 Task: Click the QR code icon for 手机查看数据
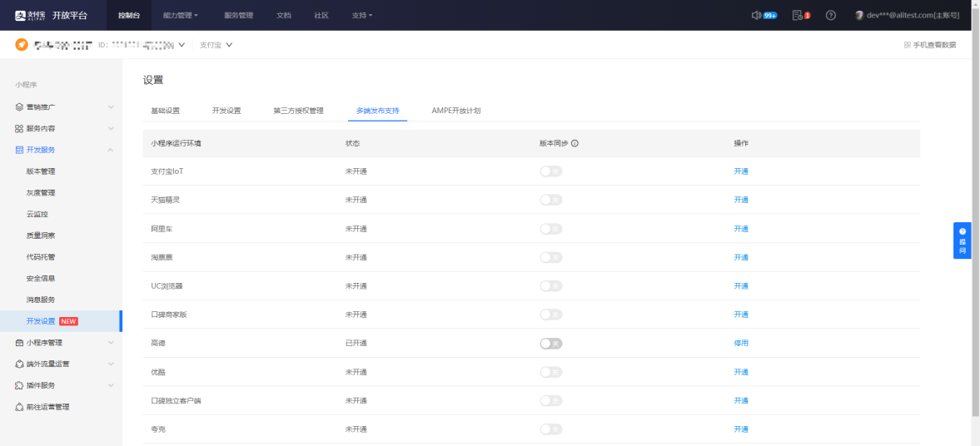click(x=907, y=45)
